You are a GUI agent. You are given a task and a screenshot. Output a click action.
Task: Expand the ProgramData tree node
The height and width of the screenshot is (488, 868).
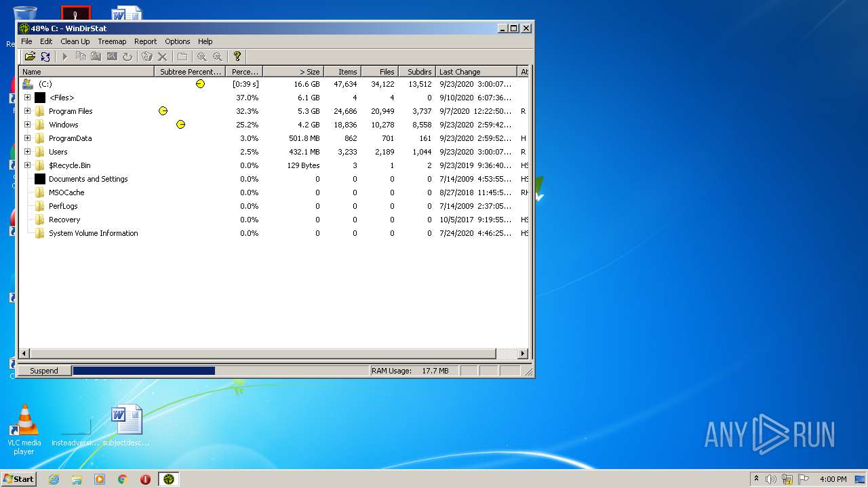pos(27,138)
